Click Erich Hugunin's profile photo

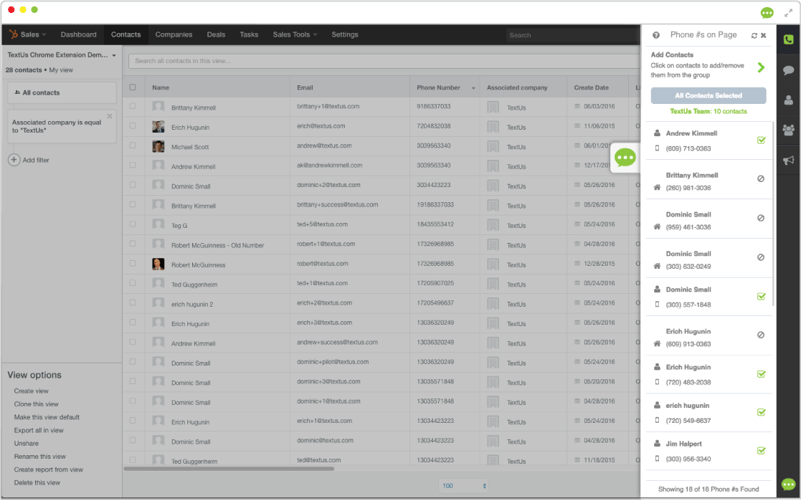158,127
